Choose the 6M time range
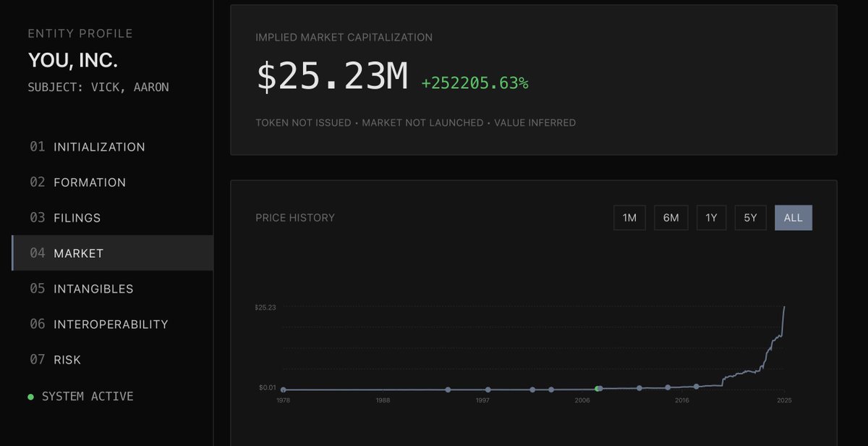This screenshot has width=868, height=446. point(671,218)
